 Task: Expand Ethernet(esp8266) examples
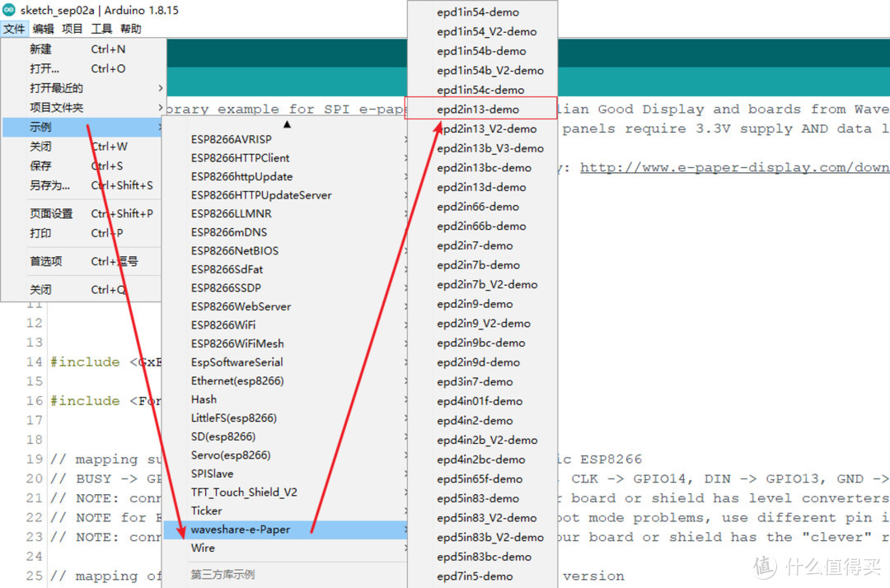click(285, 380)
